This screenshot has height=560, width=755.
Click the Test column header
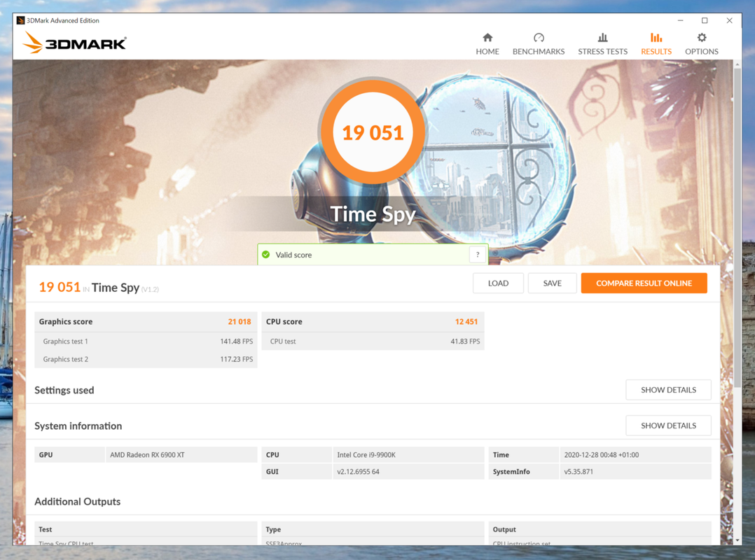pos(46,529)
